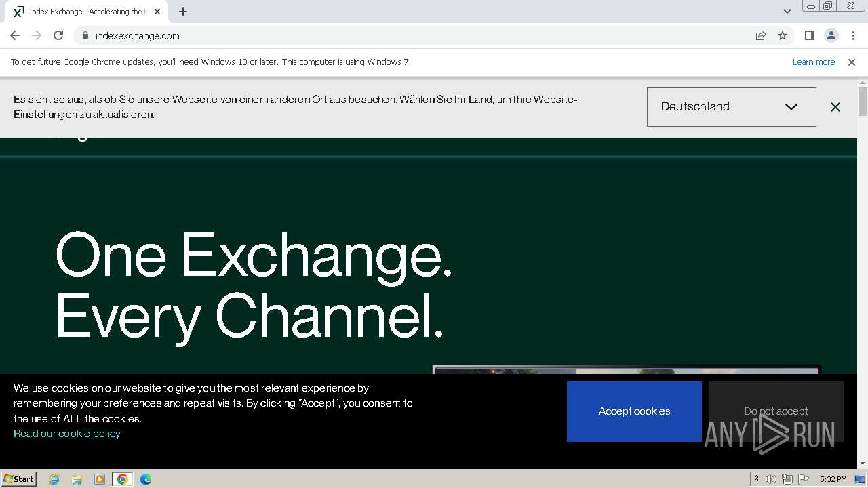View site information lock icon

click(x=85, y=35)
